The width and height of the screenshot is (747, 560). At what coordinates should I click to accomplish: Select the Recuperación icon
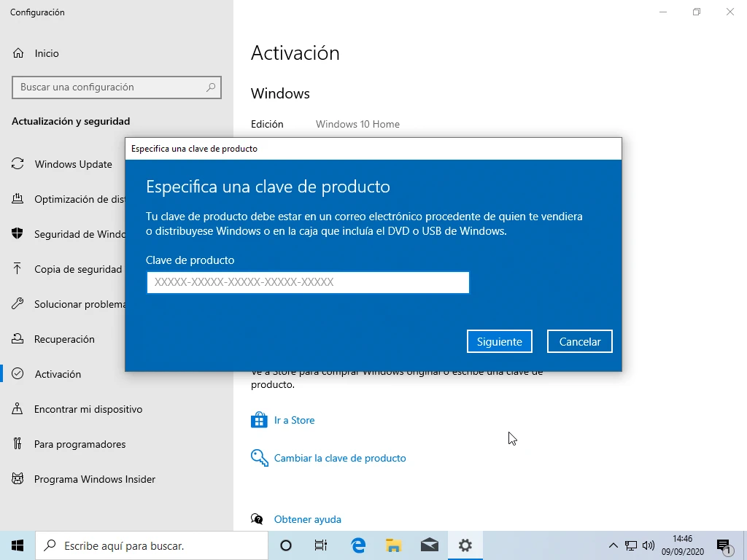click(x=18, y=339)
